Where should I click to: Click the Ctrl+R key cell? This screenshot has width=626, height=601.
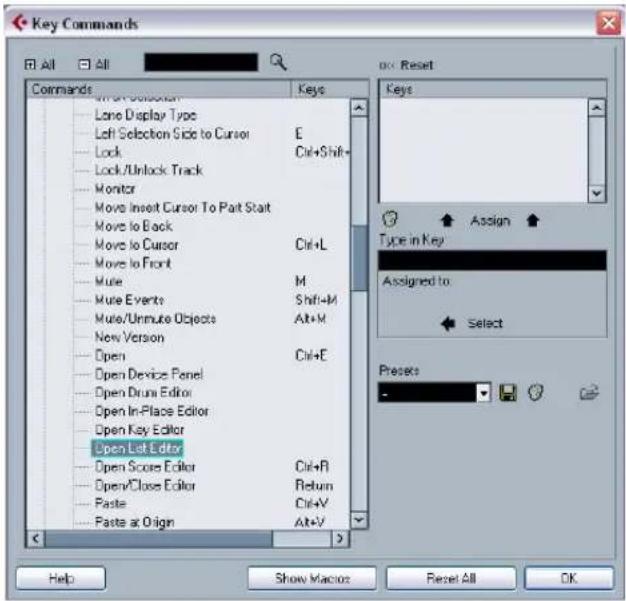click(312, 466)
